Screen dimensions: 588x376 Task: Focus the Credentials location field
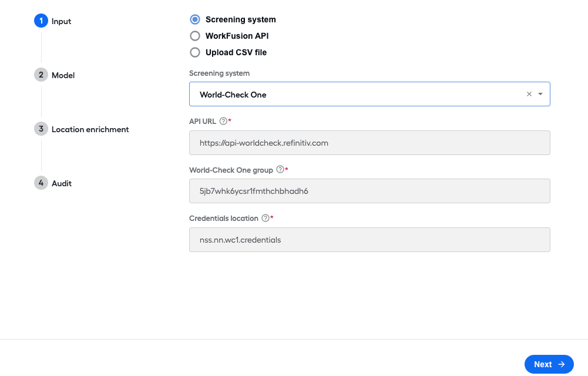[369, 240]
